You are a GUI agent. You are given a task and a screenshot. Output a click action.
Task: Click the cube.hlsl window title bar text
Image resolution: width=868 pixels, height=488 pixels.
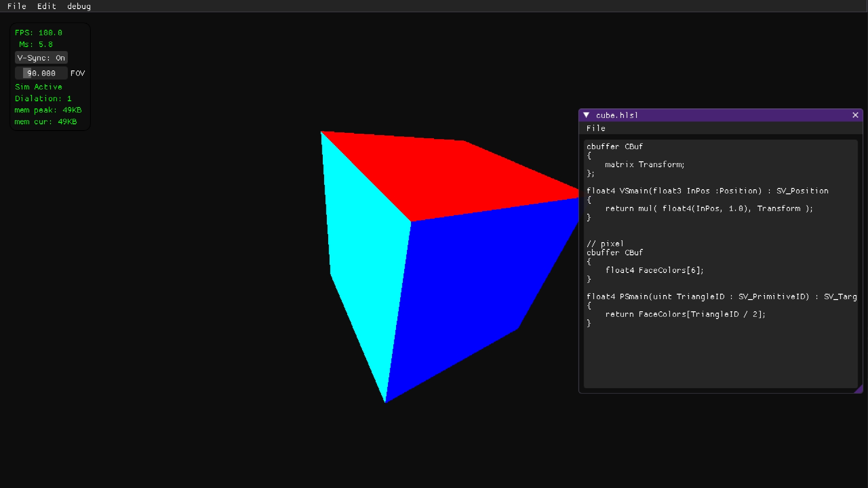pos(617,115)
